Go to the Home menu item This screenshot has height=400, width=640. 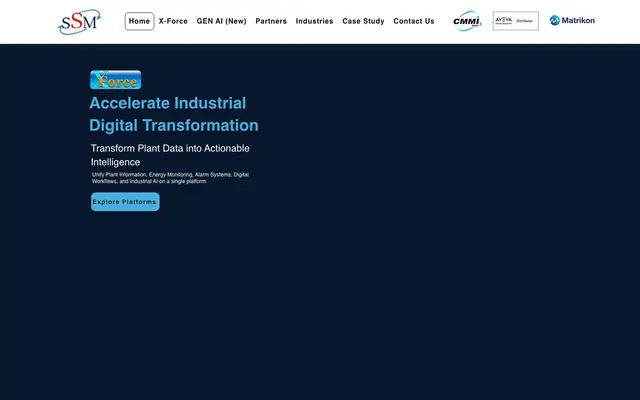pos(139,21)
